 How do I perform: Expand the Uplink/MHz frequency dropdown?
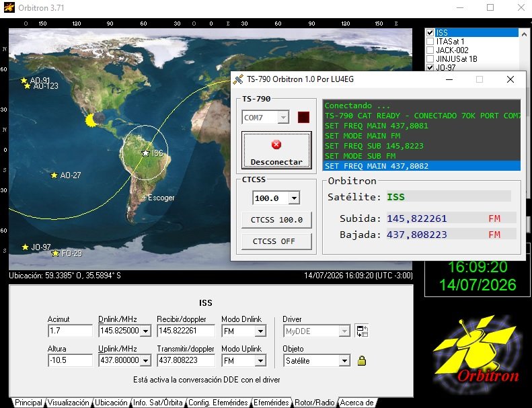click(x=145, y=360)
